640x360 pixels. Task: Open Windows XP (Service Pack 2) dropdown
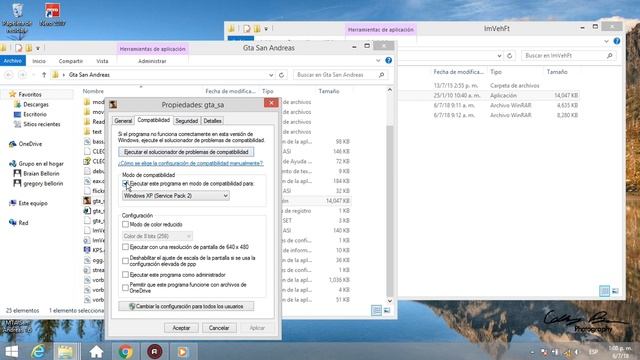176,196
